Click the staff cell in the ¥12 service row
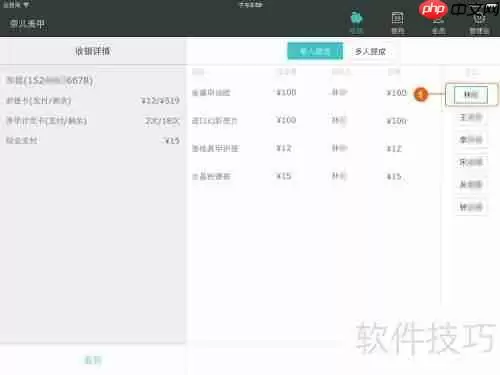Screen dimensions: 500x375 tap(339, 148)
